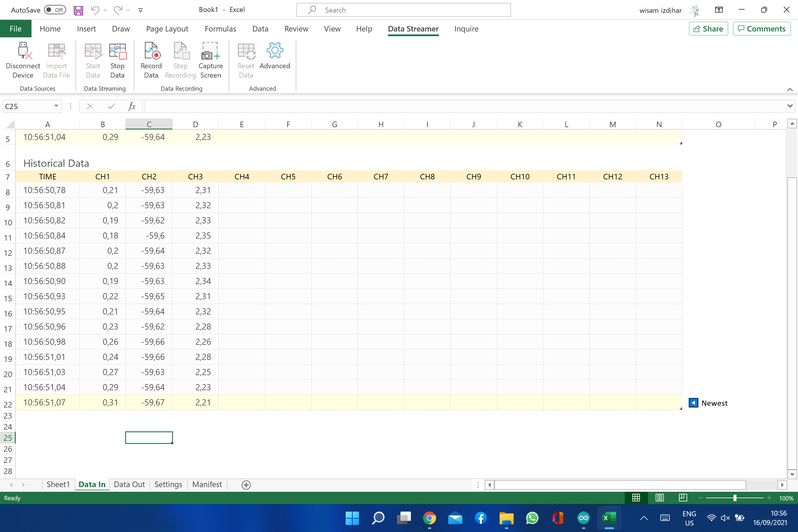
Task: Select the Import Data File icon
Action: coord(56,51)
